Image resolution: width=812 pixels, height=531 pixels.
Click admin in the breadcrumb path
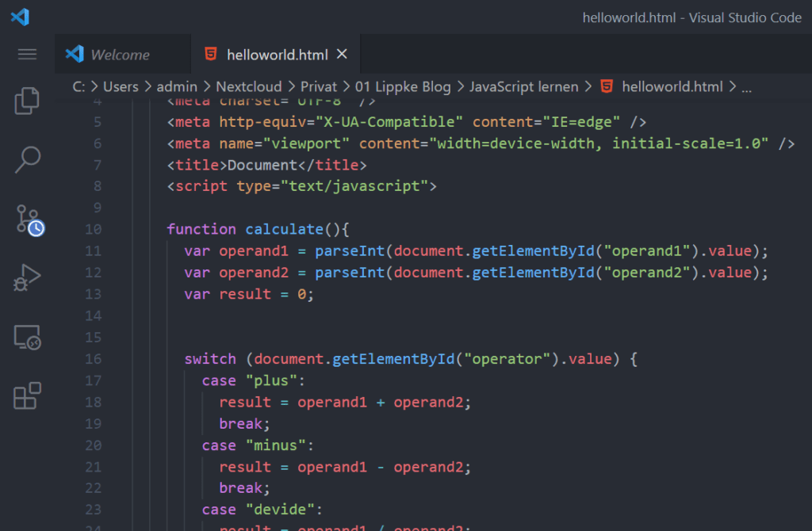[178, 86]
